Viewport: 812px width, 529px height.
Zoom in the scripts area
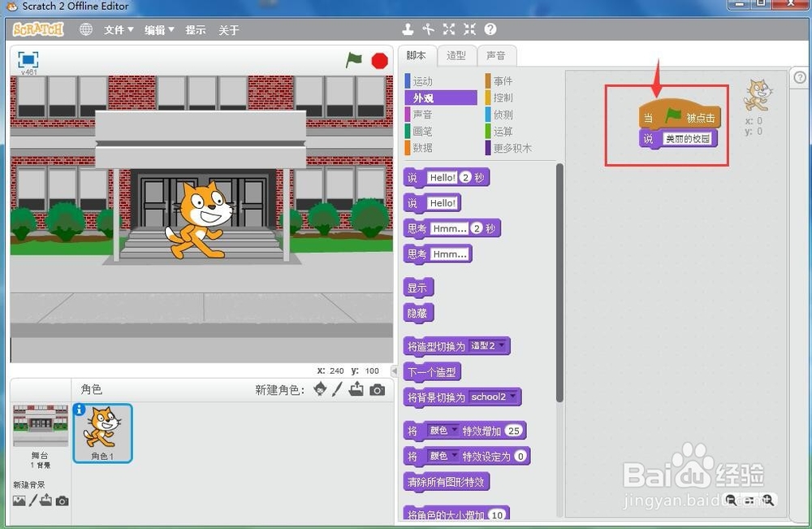768,500
